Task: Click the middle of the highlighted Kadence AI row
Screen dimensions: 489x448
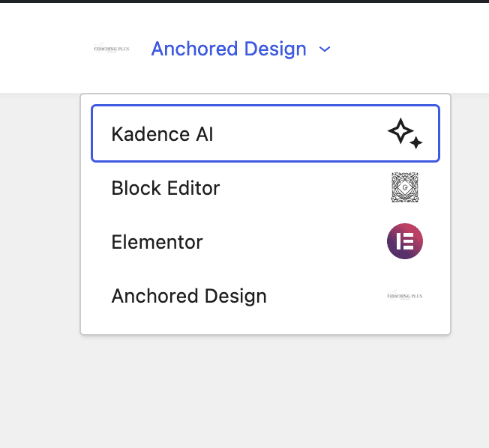Action: pyautogui.click(x=265, y=133)
